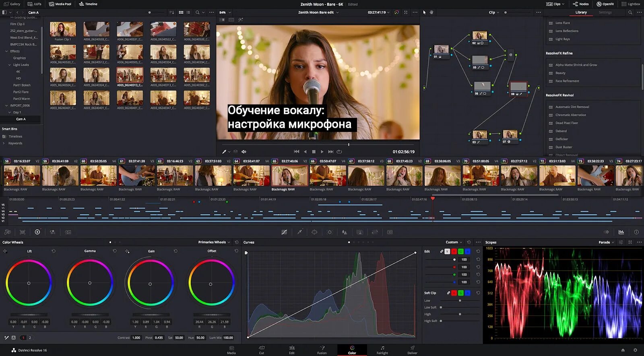Open the Information palette icon

pyautogui.click(x=636, y=232)
